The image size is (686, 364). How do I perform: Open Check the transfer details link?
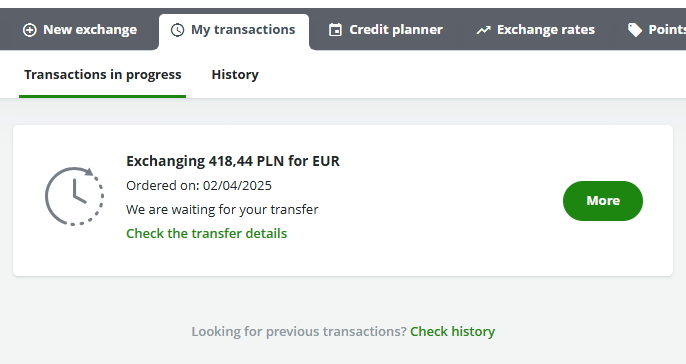[x=206, y=234]
